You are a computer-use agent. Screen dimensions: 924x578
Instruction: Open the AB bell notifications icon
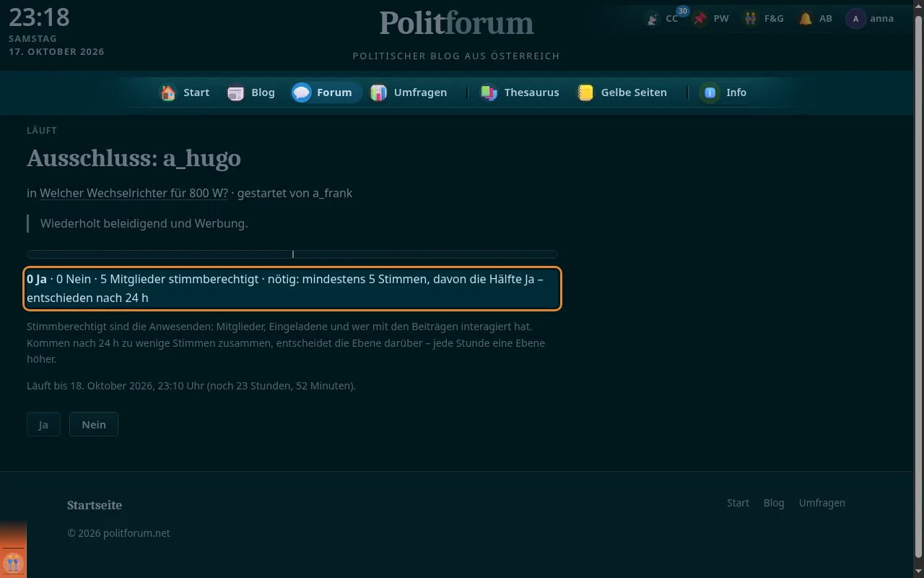coord(806,19)
